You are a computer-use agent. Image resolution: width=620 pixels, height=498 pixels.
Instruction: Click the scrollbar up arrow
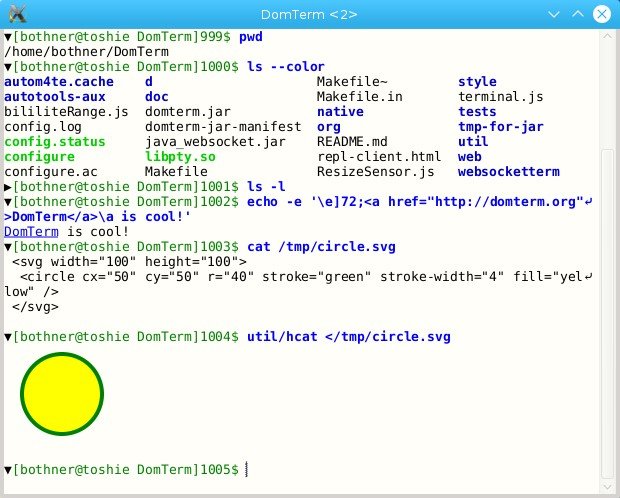pos(607,36)
